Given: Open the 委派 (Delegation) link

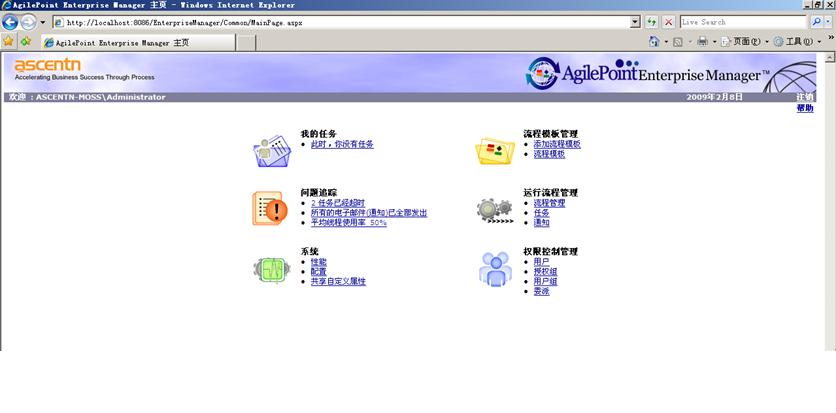Looking at the screenshot, I should pyautogui.click(x=541, y=291).
